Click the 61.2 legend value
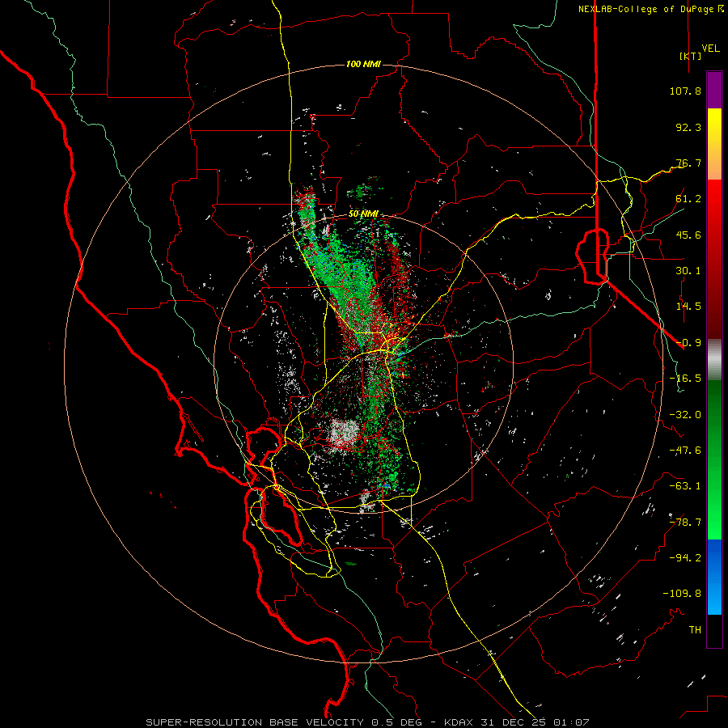Viewport: 728px width, 728px height. [x=688, y=199]
